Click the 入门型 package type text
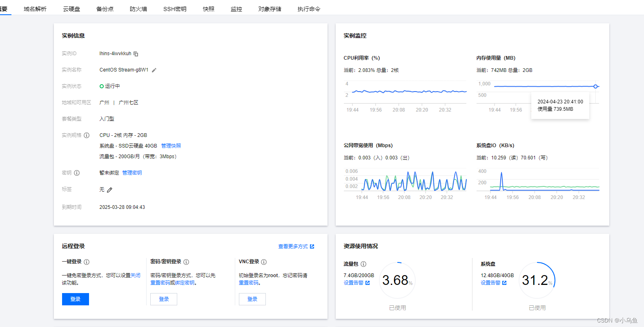The image size is (644, 327). coord(107,119)
